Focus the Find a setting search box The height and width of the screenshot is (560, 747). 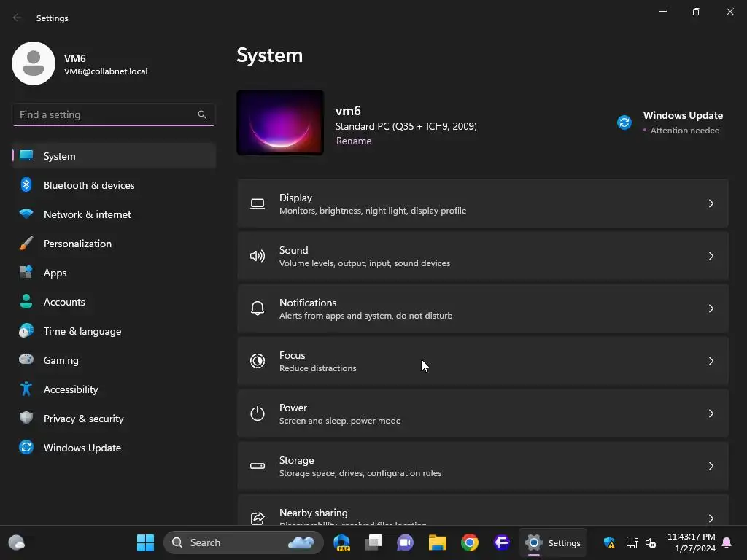pos(113,114)
